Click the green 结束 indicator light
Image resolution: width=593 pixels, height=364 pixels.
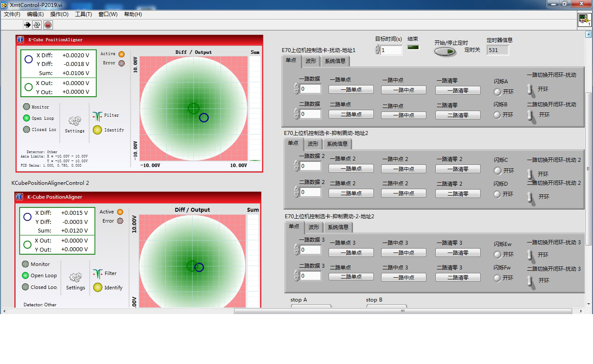pyautogui.click(x=413, y=47)
